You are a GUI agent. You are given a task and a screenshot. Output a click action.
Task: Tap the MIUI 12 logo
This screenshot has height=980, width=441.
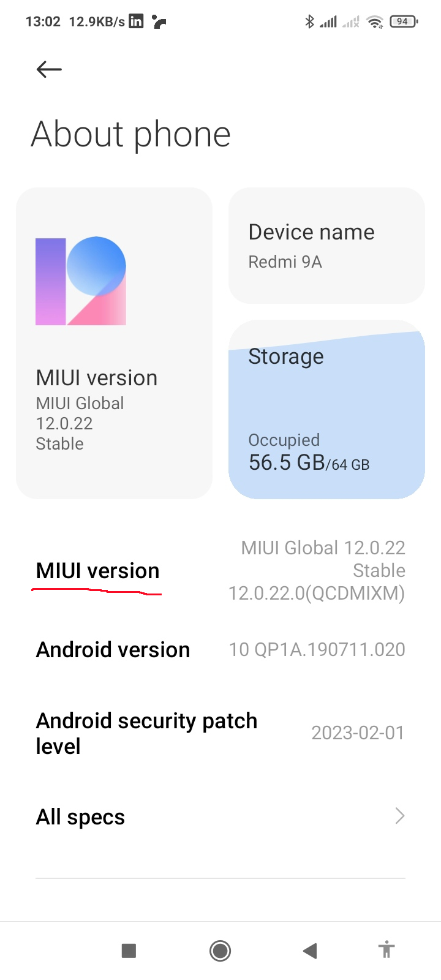81,281
